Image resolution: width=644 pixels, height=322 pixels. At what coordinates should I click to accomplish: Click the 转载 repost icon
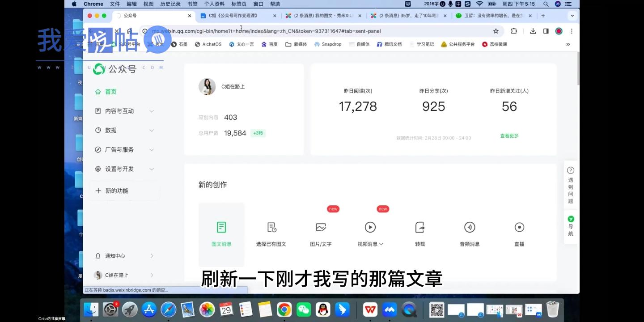pos(420,227)
